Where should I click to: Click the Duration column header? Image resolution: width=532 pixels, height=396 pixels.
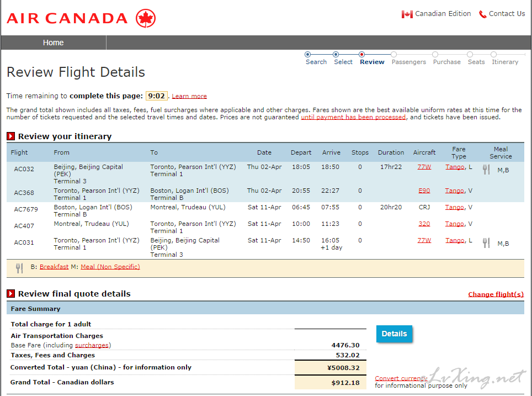point(391,152)
